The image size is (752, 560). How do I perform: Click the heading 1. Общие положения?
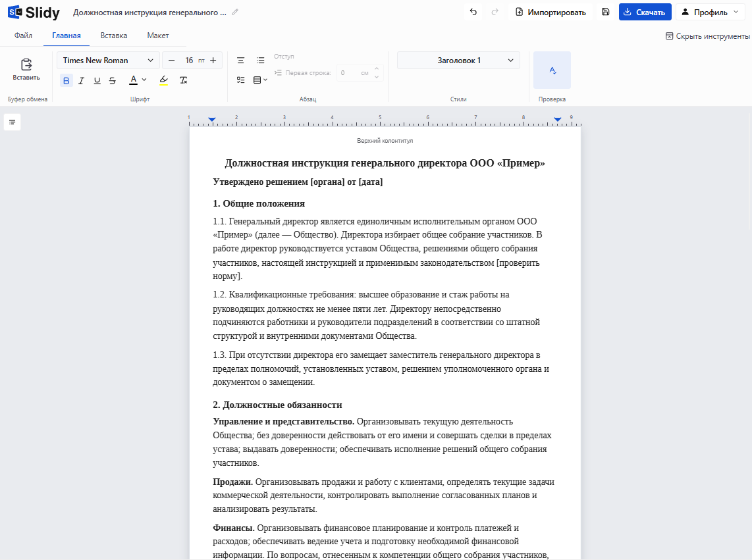pyautogui.click(x=259, y=204)
